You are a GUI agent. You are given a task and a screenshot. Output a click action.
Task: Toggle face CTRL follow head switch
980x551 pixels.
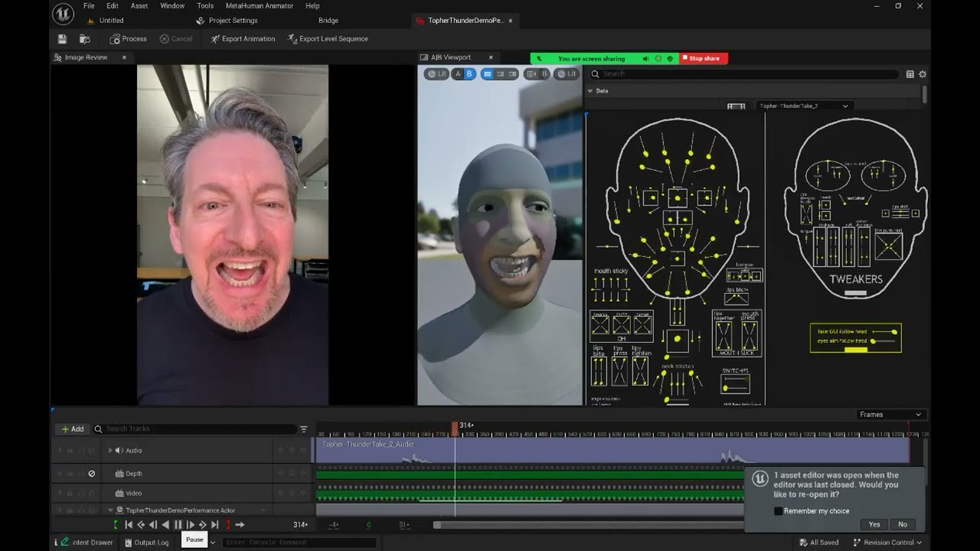pos(884,331)
